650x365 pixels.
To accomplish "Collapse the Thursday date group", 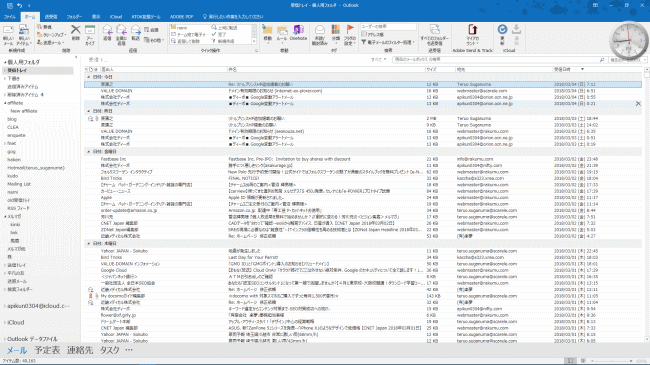I will tap(88, 243).
